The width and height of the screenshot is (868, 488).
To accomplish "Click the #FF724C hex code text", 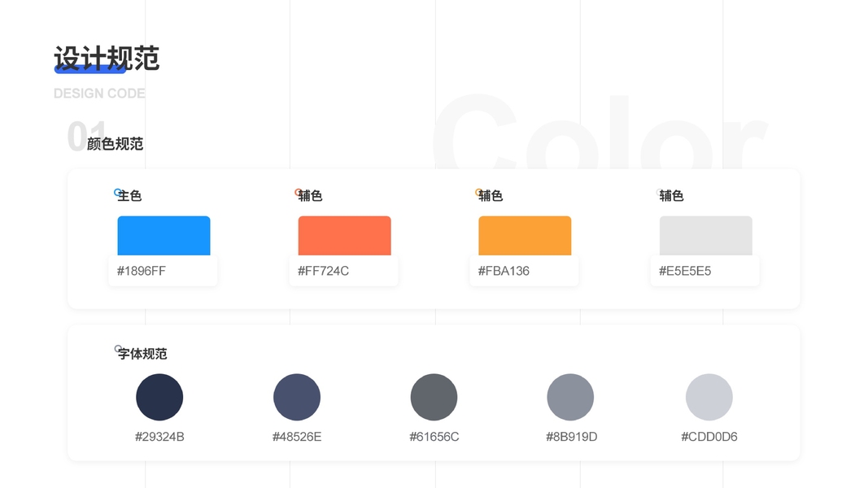I will (x=323, y=271).
